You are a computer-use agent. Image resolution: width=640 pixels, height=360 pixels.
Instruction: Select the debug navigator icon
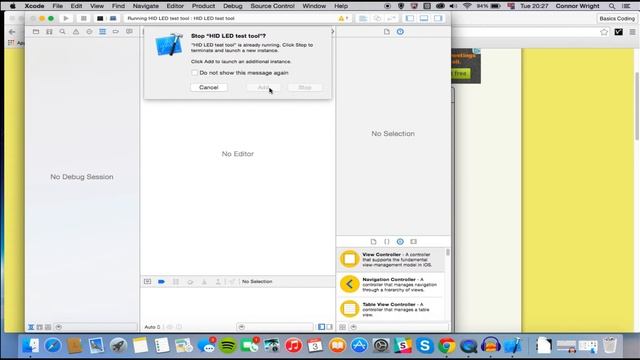click(x=102, y=31)
